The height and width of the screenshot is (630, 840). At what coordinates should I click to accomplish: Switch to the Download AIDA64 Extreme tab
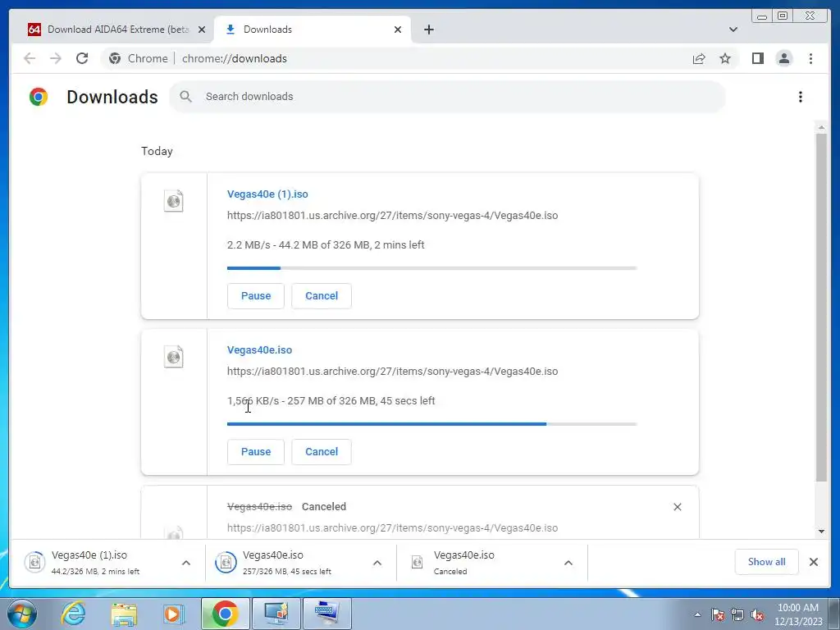tap(116, 30)
